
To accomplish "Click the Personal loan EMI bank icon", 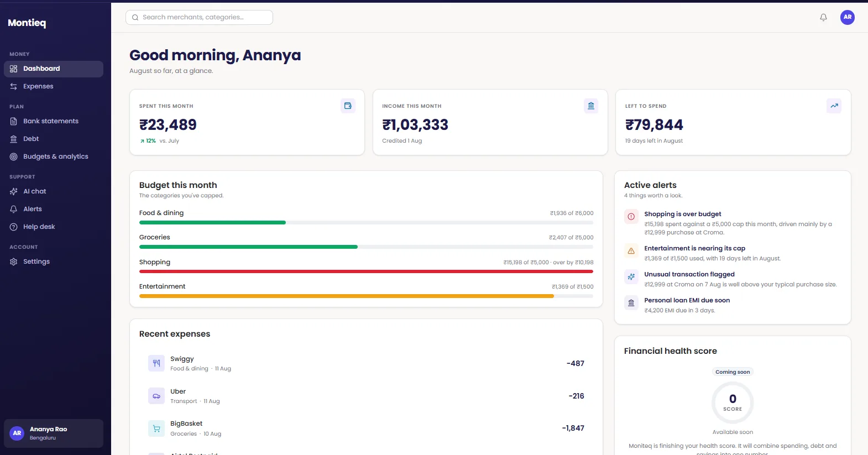I will pos(631,303).
